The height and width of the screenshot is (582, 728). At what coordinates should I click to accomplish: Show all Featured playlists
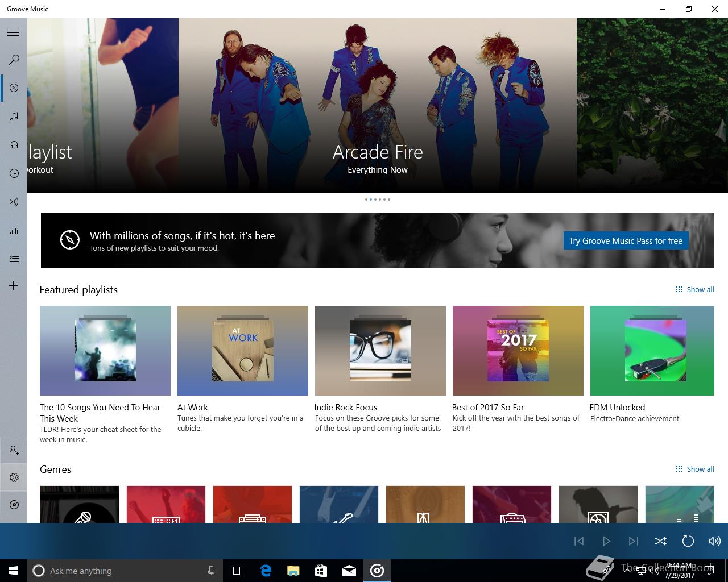pyautogui.click(x=694, y=289)
